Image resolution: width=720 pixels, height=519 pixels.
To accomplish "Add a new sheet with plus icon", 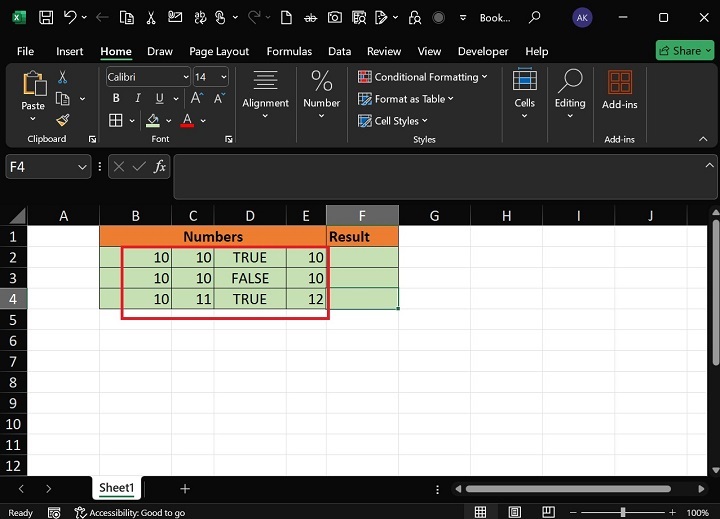I will [x=185, y=488].
